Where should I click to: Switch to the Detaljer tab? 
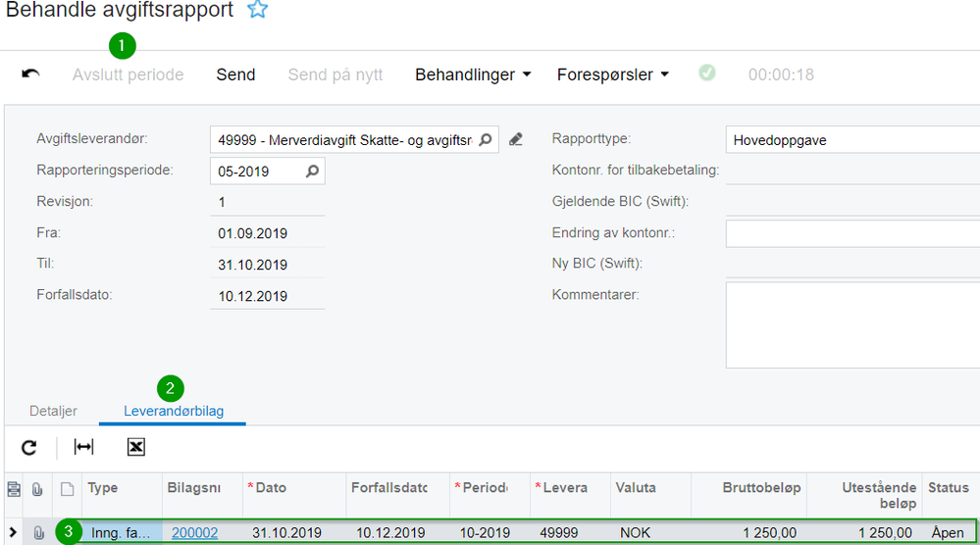tap(53, 411)
